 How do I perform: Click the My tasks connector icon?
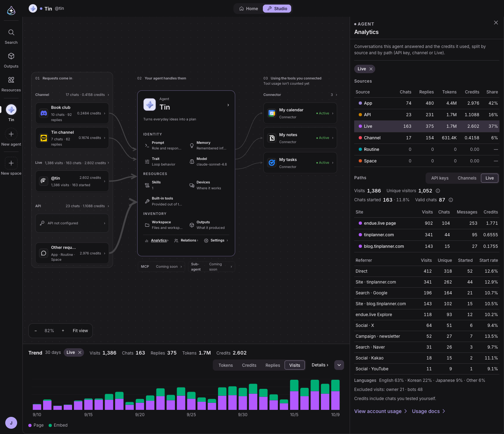[272, 163]
